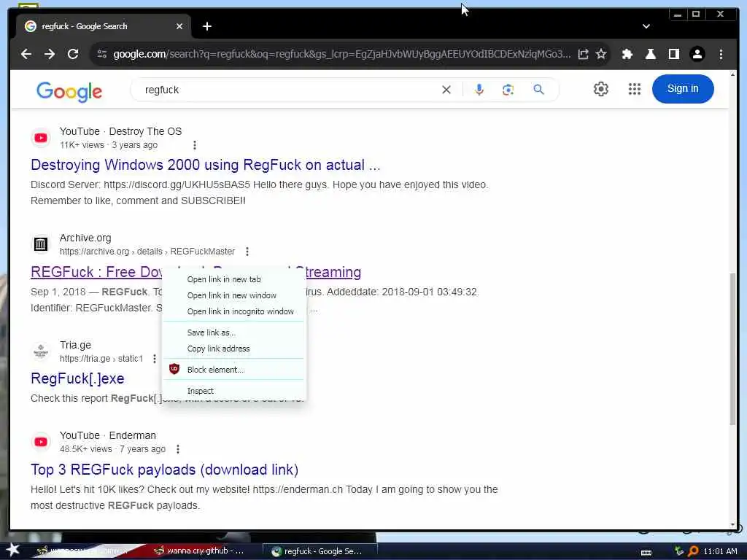Open the Chrome profile avatar

coord(697,54)
